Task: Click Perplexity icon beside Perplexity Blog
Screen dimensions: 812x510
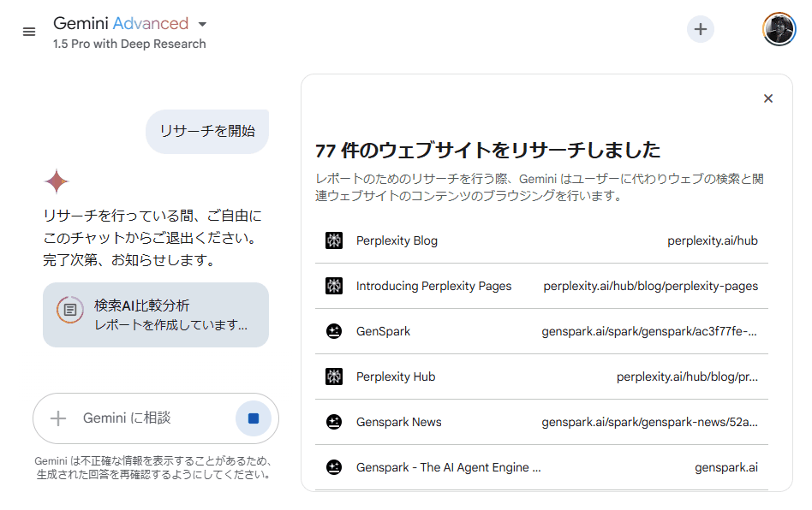Action: click(334, 240)
